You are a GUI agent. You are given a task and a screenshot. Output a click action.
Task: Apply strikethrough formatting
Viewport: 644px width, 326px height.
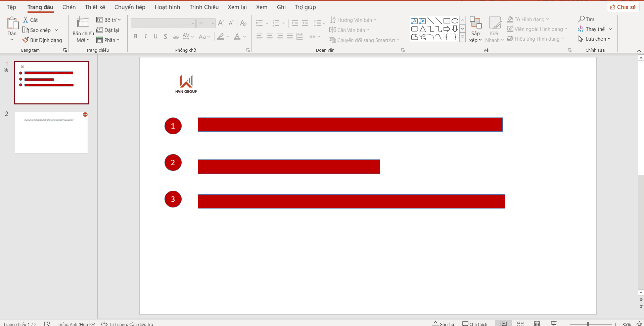pos(176,36)
